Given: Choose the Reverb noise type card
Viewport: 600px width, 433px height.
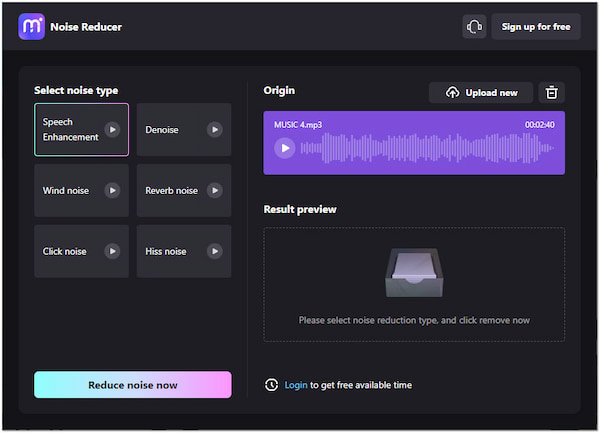Looking at the screenshot, I should tap(171, 190).
